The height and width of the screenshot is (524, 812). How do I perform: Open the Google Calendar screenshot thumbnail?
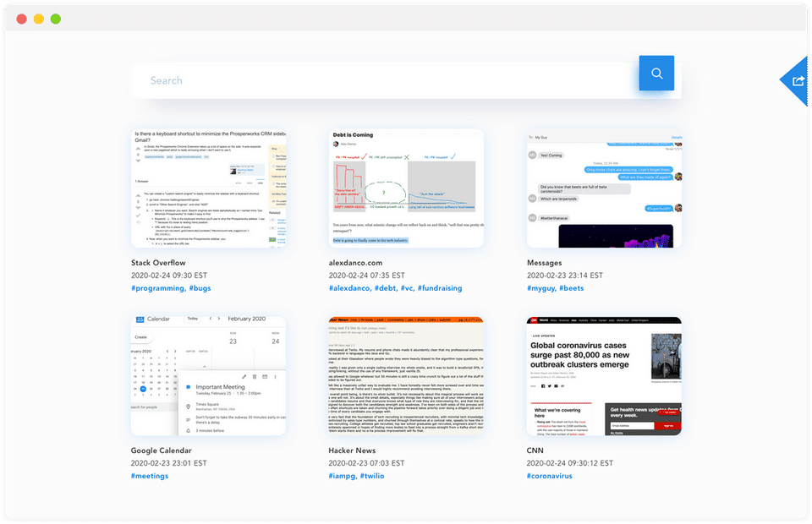click(x=208, y=376)
